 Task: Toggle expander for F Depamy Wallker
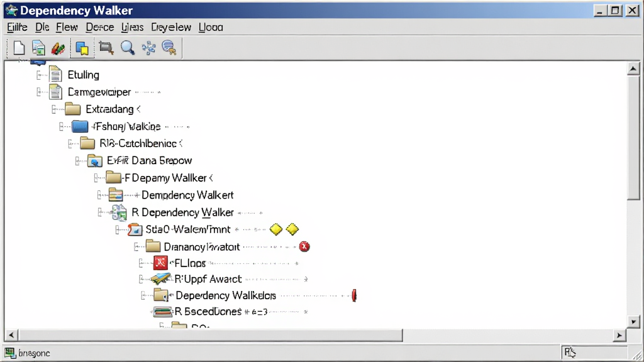pos(96,178)
